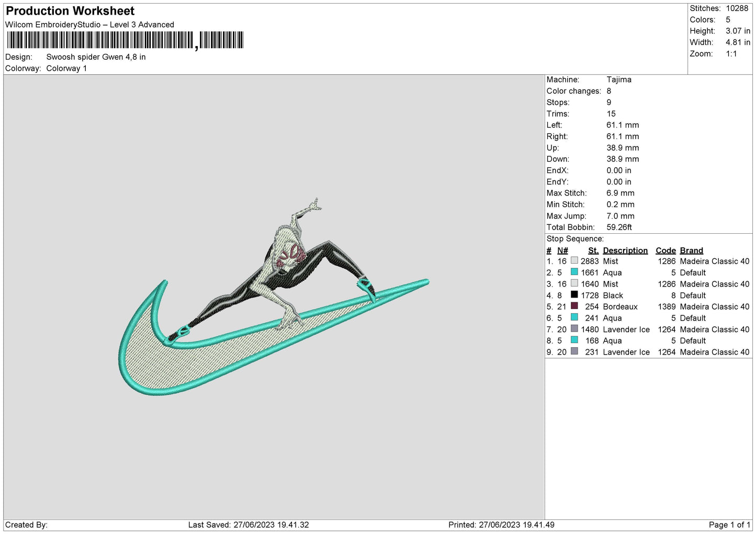Click the barcode under the worksheet title
756x534 pixels.
pyautogui.click(x=125, y=40)
